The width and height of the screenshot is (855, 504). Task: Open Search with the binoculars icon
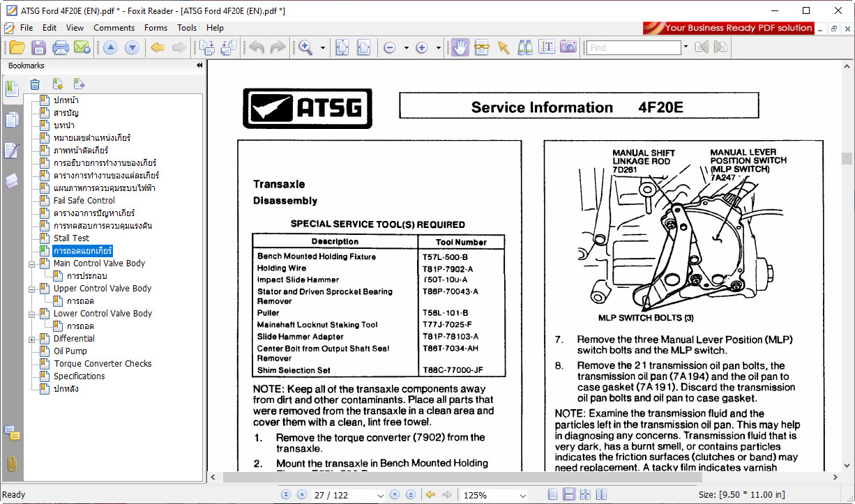[525, 47]
